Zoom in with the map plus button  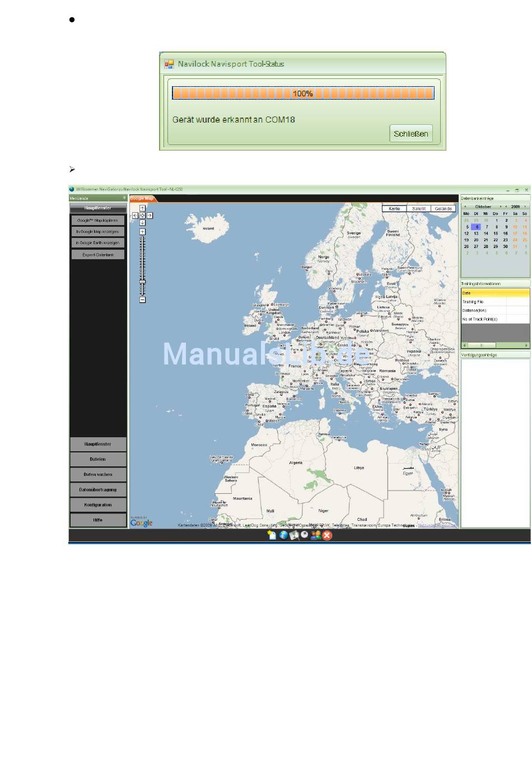(x=142, y=231)
